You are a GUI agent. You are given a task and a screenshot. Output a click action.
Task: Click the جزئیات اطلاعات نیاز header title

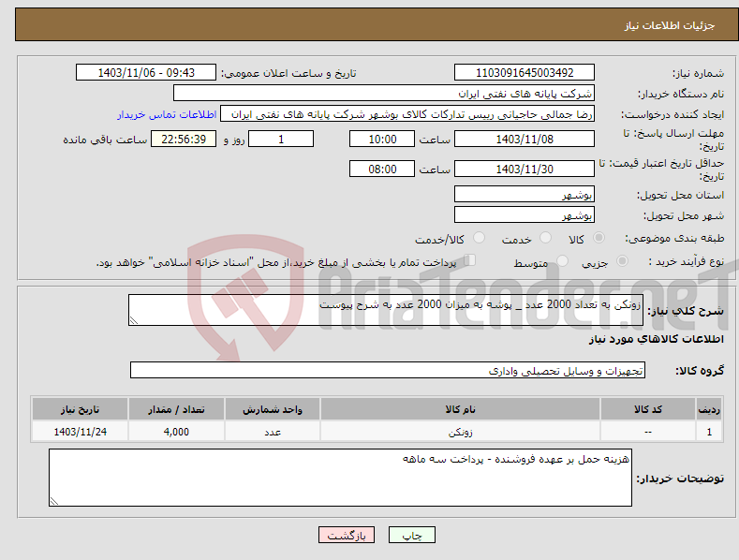click(670, 25)
